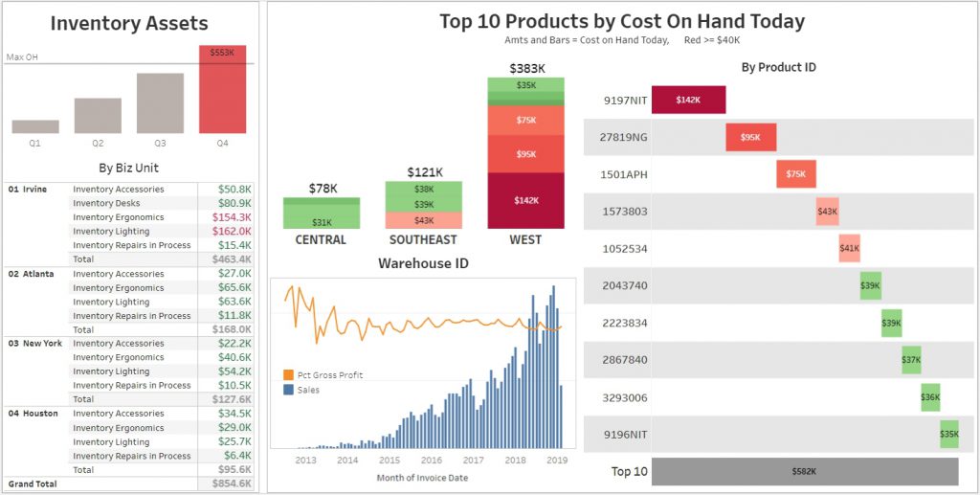Select the $50.8K Irvine Accessories value
980x495 pixels.
(x=235, y=189)
